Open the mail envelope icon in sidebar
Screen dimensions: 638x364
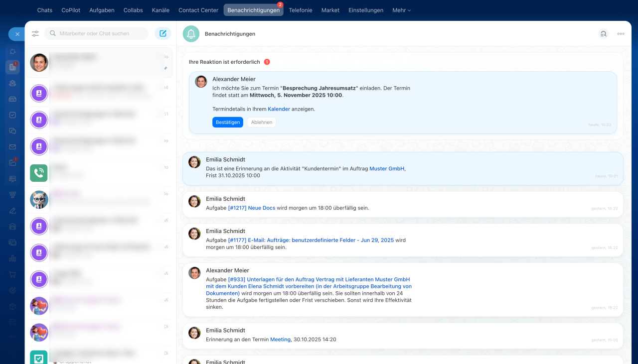pyautogui.click(x=12, y=147)
